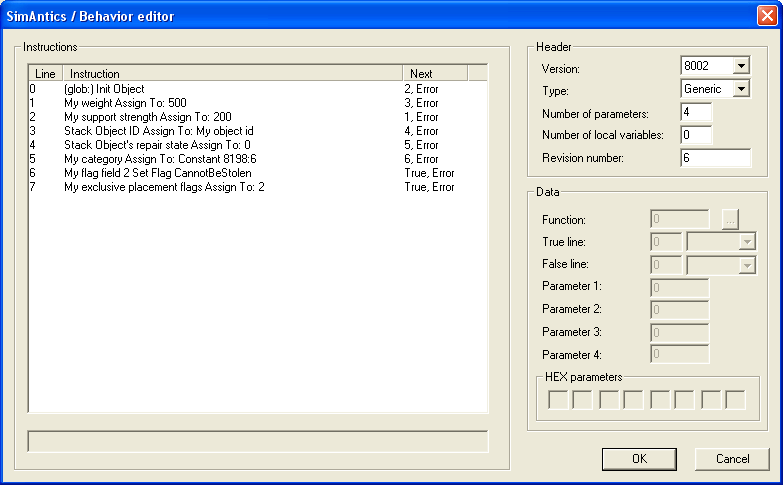Click the '1, Error' Next cell

(x=421, y=117)
